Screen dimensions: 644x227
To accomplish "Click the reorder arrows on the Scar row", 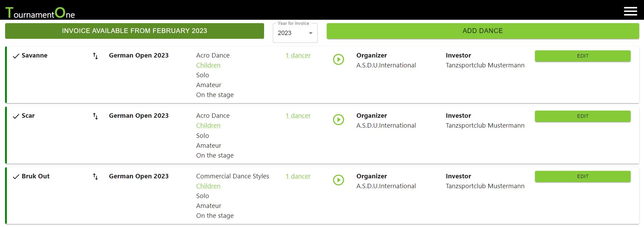I will [95, 116].
